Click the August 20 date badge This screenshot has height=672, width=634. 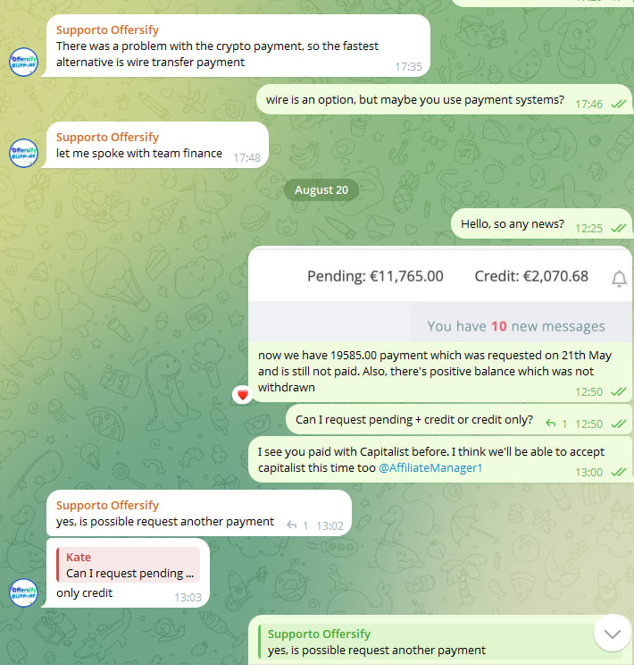(x=321, y=189)
